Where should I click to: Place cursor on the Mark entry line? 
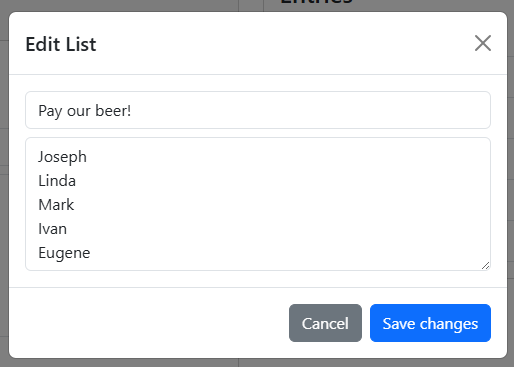[56, 205]
